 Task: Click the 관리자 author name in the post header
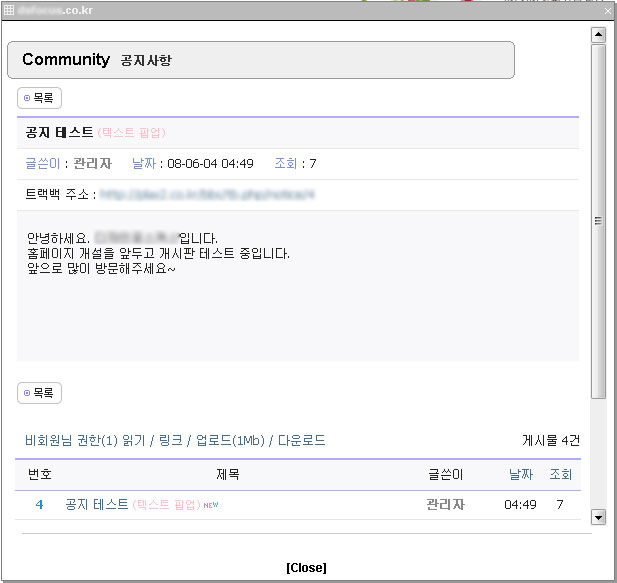93,163
